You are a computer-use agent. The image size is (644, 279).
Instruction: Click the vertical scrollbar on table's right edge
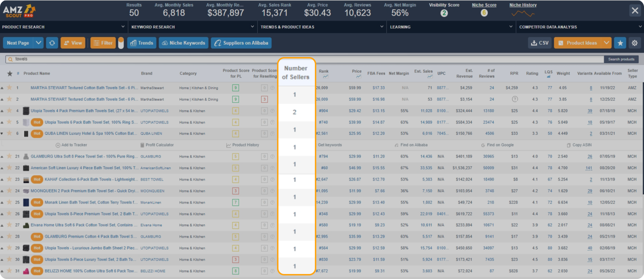coord(643,139)
